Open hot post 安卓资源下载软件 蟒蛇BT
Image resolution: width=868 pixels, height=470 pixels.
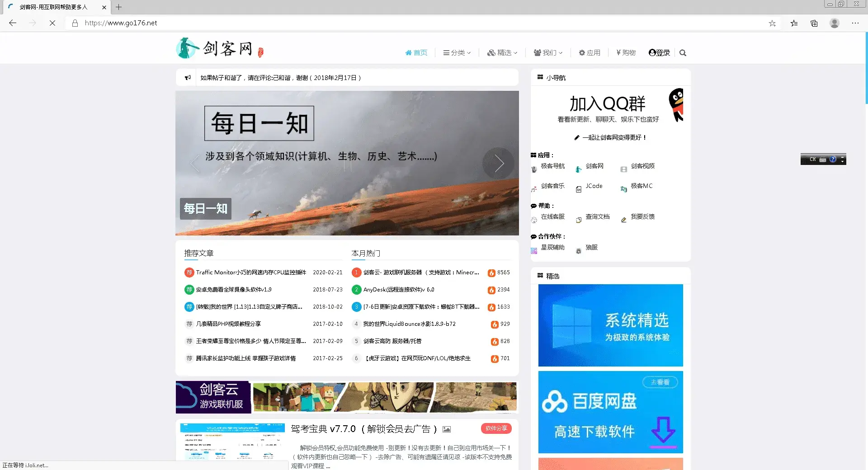pos(421,307)
